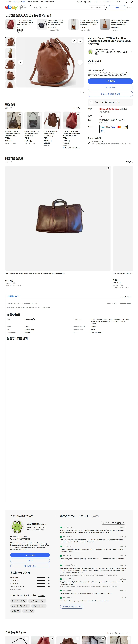Open 今日のお買い得品 in top menu
The height and width of the screenshot is (644, 138).
click(x=33, y=2)
